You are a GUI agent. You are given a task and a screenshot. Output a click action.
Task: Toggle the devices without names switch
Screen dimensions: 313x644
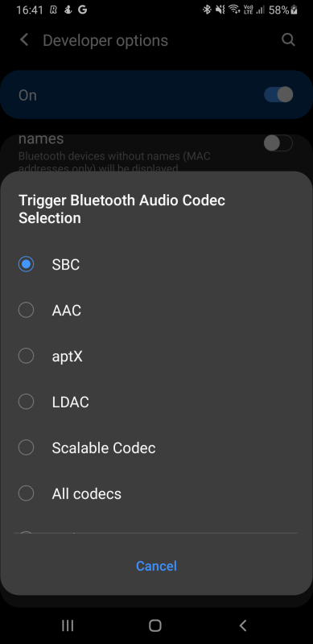coord(278,143)
